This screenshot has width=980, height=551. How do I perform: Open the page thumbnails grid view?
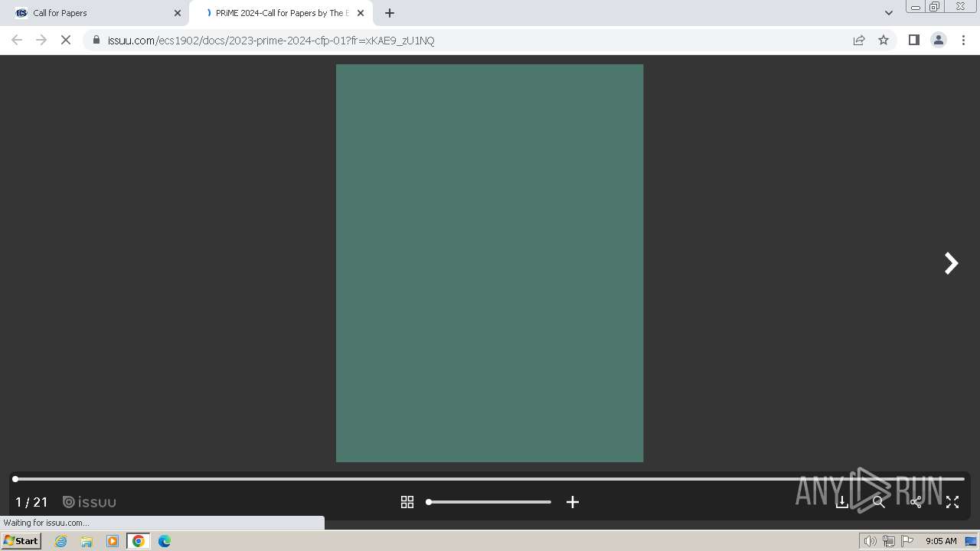[407, 502]
